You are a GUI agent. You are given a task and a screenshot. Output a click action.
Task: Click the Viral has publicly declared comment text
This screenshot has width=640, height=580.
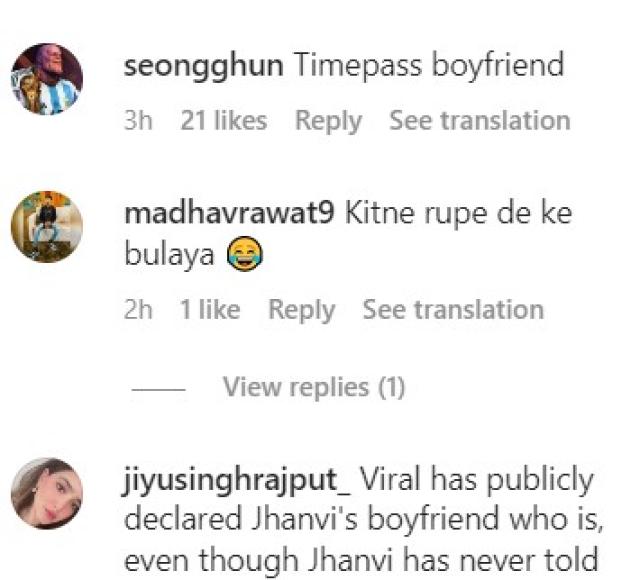coord(363,521)
